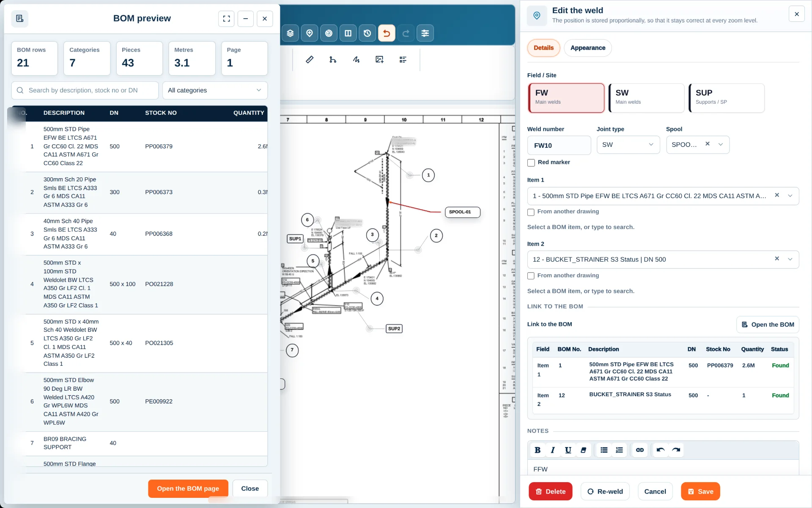Expand the BOM preview to fullscreen
The width and height of the screenshot is (812, 508).
(x=227, y=19)
